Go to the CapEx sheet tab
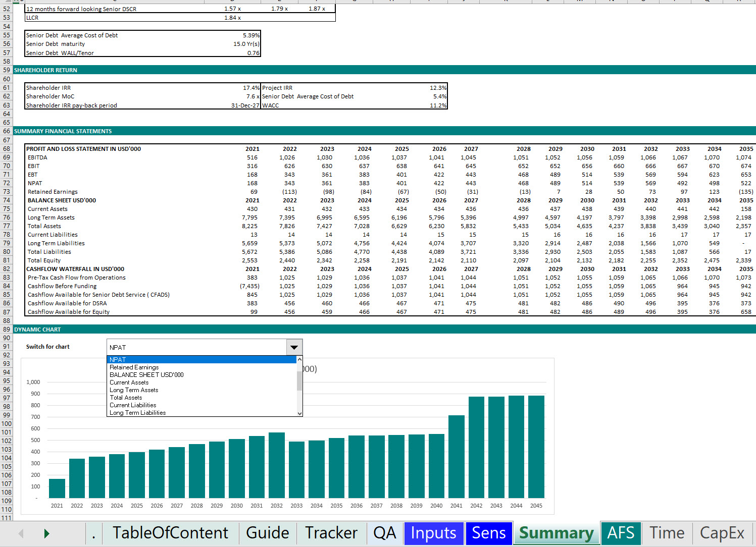 pos(722,533)
